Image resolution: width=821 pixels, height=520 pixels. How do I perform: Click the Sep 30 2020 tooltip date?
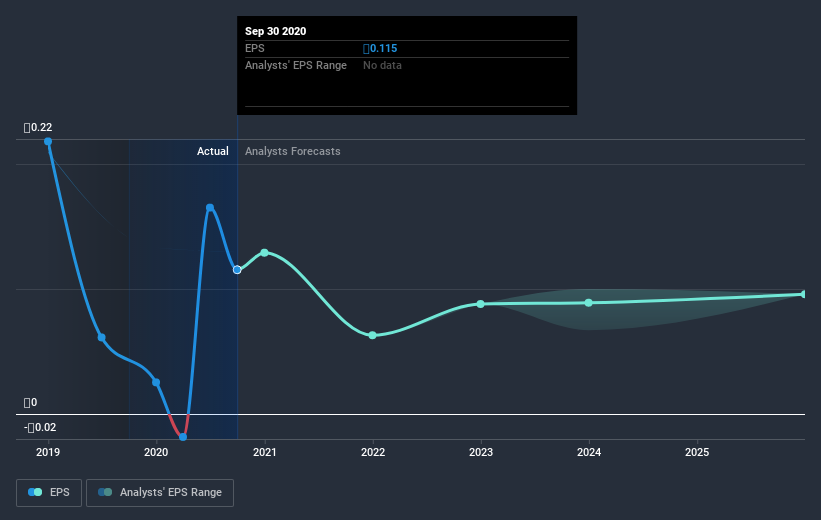point(275,31)
